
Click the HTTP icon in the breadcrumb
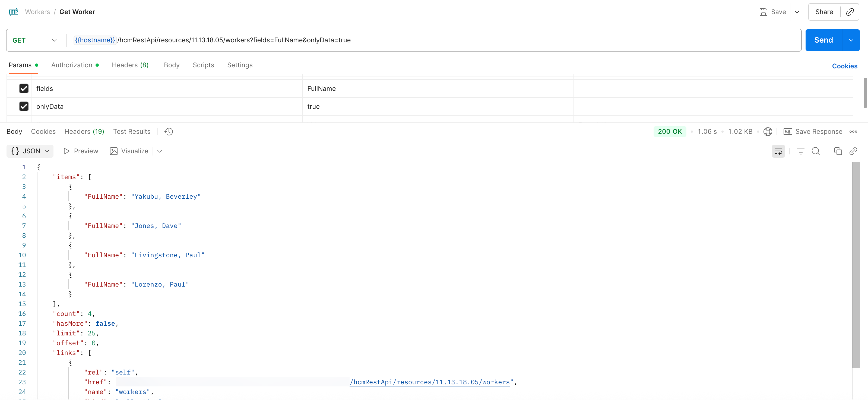pyautogui.click(x=14, y=11)
